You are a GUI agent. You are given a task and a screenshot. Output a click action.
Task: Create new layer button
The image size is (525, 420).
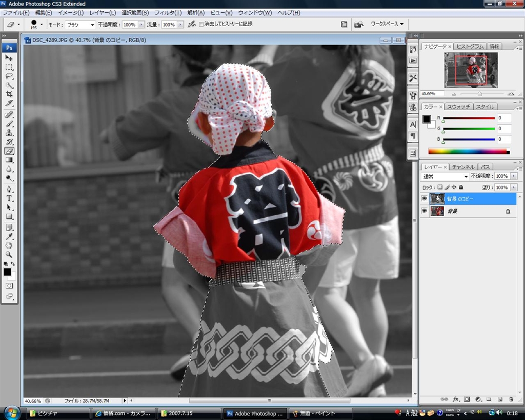pyautogui.click(x=500, y=400)
